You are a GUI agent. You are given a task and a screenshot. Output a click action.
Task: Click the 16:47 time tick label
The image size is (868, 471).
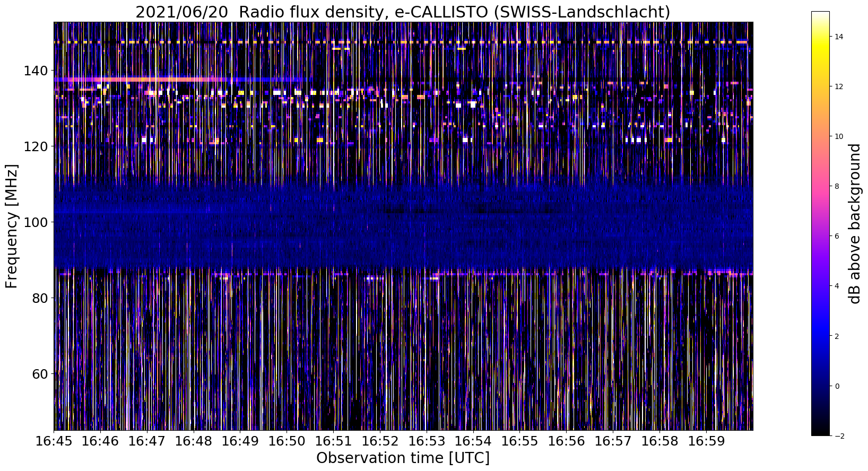click(x=147, y=441)
